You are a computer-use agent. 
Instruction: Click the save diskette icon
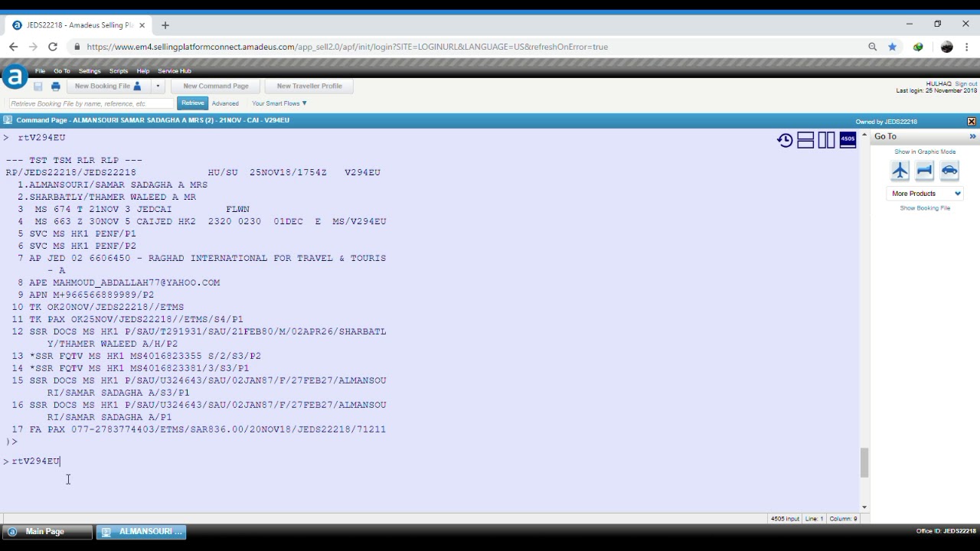point(38,86)
